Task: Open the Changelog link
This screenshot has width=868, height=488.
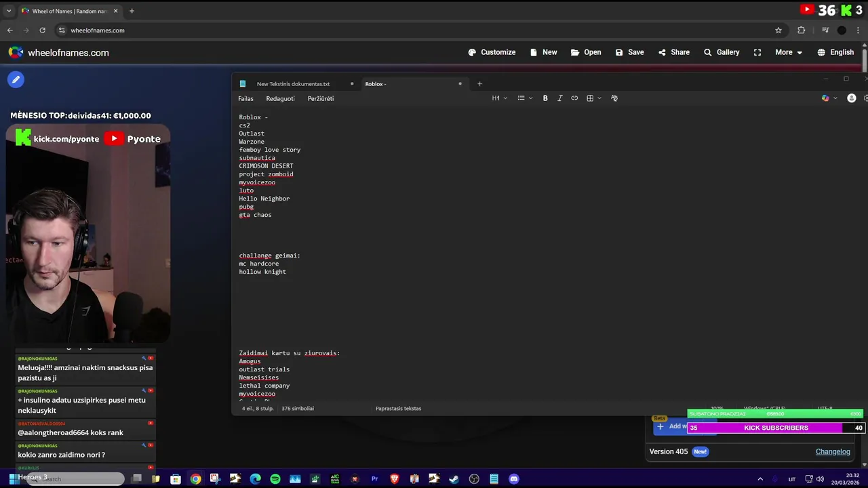Action: [x=833, y=451]
